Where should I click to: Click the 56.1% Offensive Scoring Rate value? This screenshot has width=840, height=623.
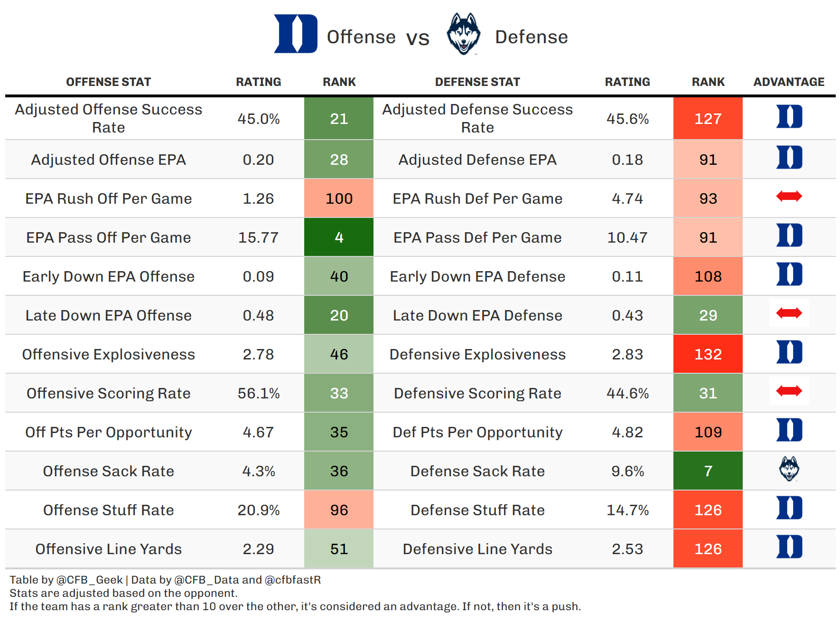click(258, 393)
